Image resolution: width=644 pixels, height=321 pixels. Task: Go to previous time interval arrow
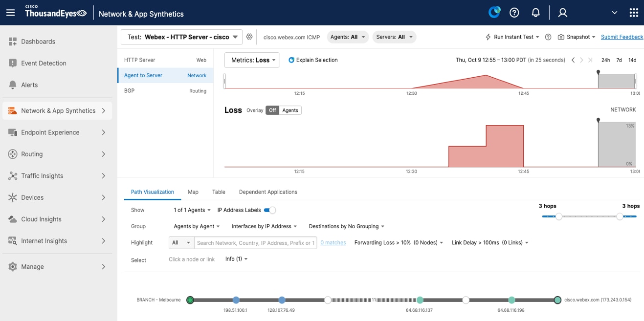573,60
